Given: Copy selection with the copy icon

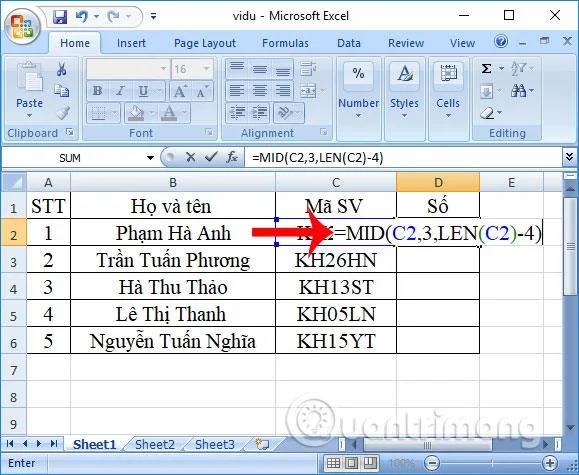Looking at the screenshot, I should tap(61, 90).
